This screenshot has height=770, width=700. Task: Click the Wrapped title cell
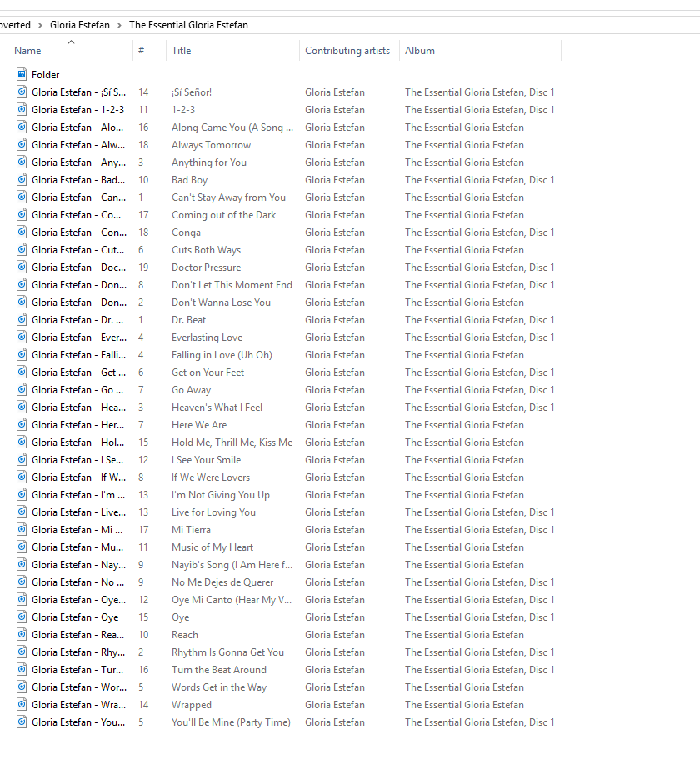point(192,705)
